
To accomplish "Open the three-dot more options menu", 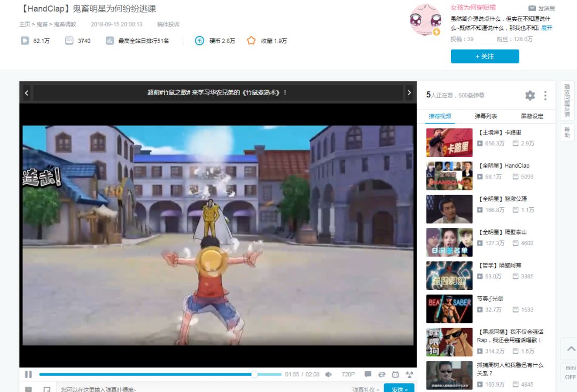I will click(545, 96).
